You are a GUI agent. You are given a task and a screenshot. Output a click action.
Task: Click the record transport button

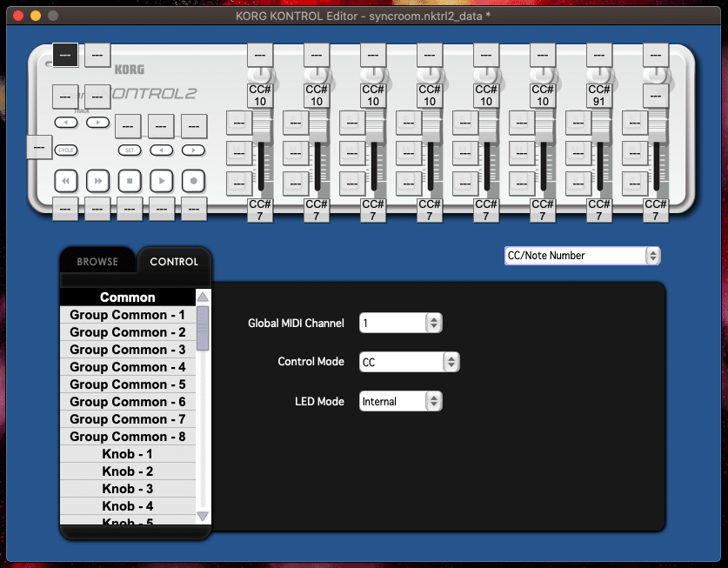(194, 181)
